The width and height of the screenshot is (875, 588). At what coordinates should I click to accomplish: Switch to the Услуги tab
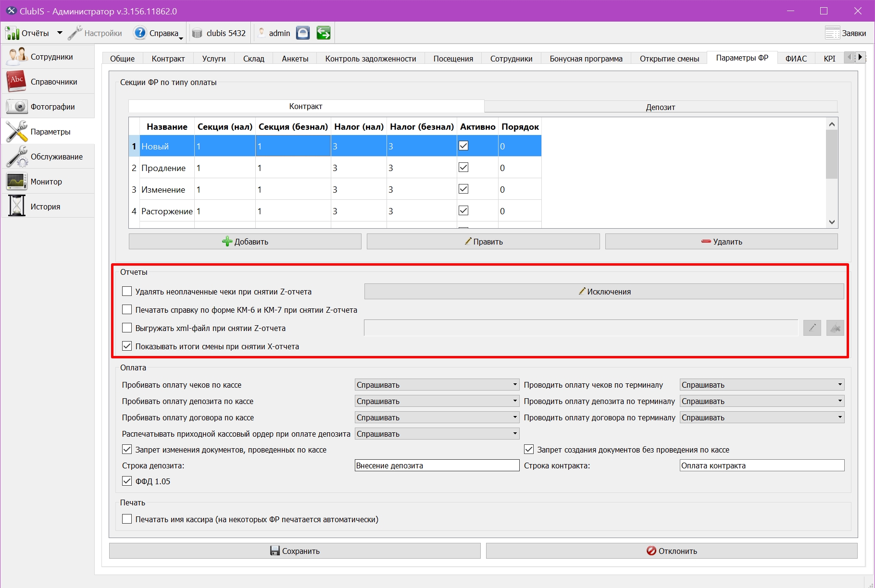[x=214, y=59]
